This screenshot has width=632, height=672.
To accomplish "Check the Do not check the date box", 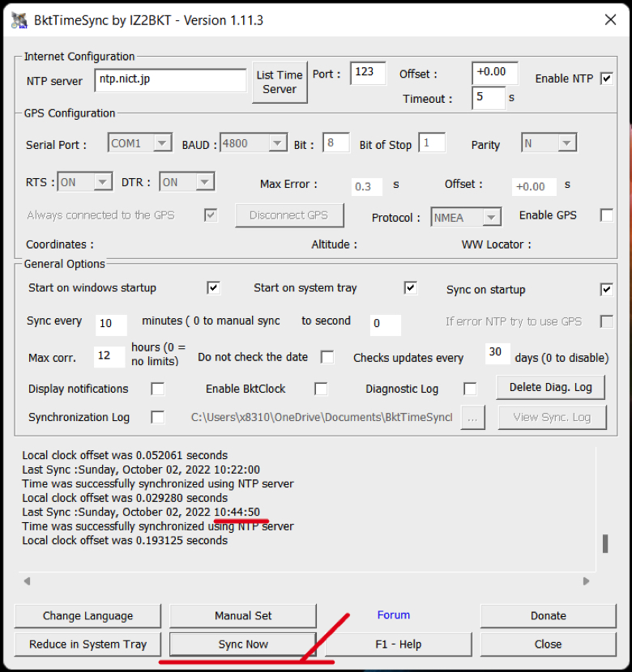I will pyautogui.click(x=327, y=357).
